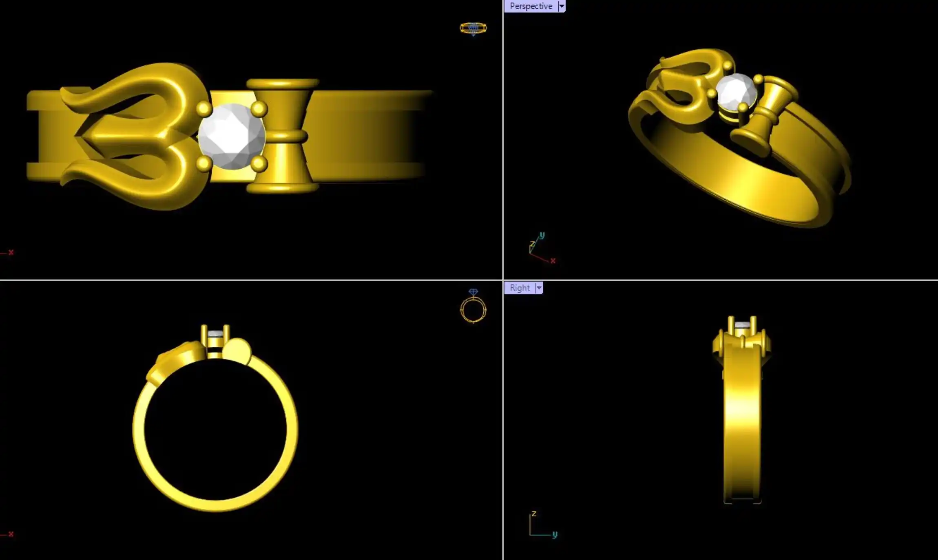The image size is (938, 560).
Task: Open the Right viewport dropdown arrow
Action: (539, 288)
